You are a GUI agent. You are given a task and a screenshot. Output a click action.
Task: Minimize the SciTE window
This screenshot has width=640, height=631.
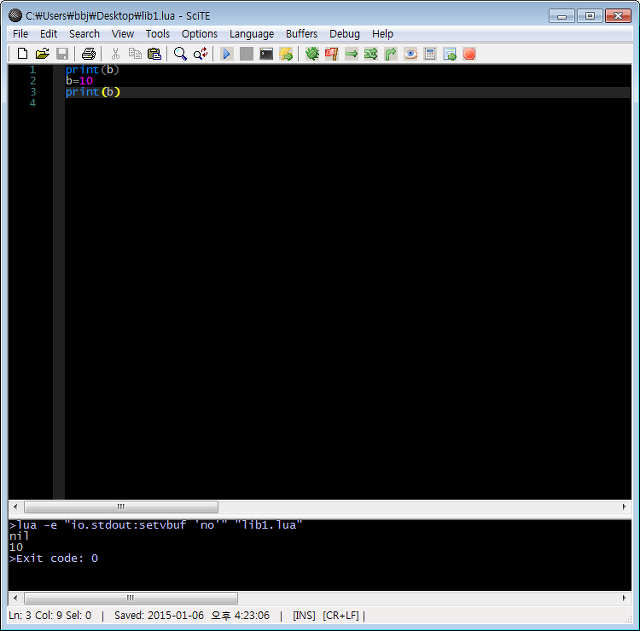click(x=562, y=16)
